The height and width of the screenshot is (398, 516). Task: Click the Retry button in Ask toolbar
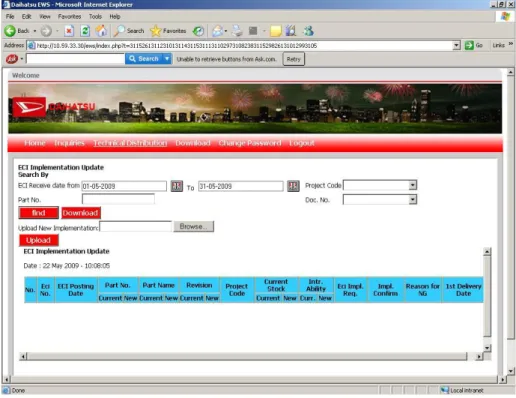coord(294,59)
